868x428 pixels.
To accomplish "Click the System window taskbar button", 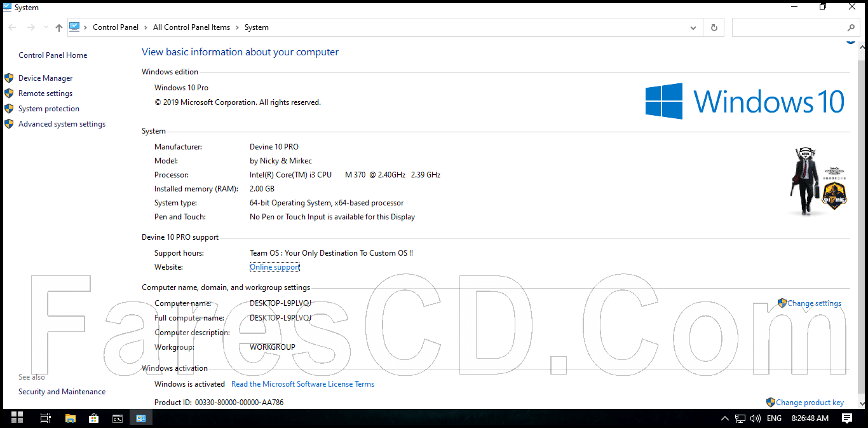I will click(x=141, y=418).
